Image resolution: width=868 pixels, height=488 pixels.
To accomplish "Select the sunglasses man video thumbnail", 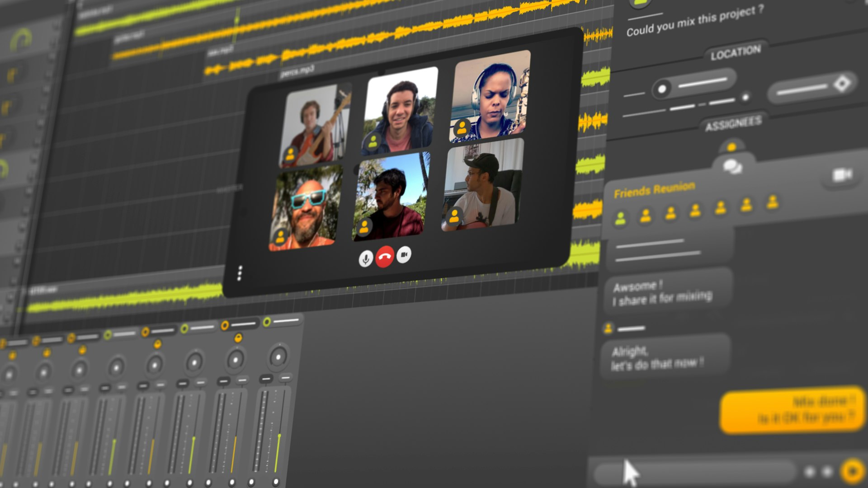I will [x=305, y=208].
